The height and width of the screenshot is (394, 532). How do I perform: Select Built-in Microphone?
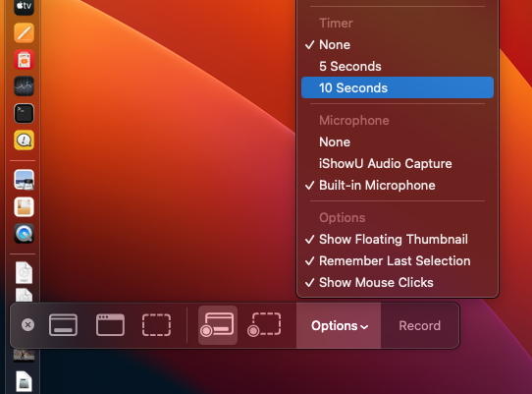tap(398, 185)
